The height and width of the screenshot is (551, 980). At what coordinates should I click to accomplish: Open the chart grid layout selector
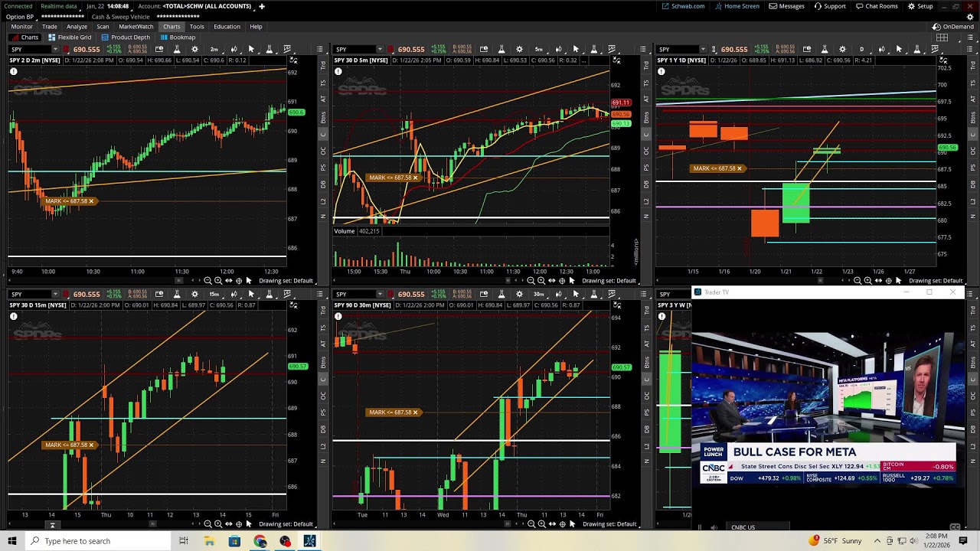point(942,37)
